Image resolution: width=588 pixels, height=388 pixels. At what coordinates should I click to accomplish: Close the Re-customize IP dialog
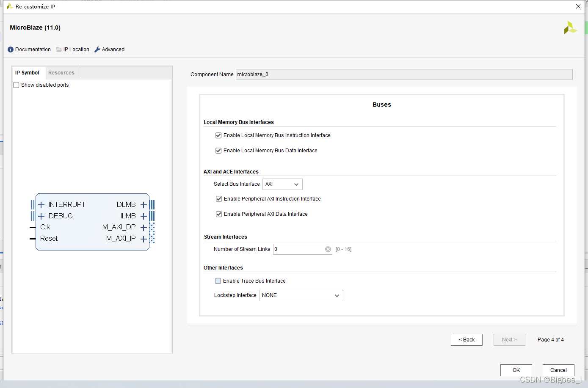[x=578, y=6]
